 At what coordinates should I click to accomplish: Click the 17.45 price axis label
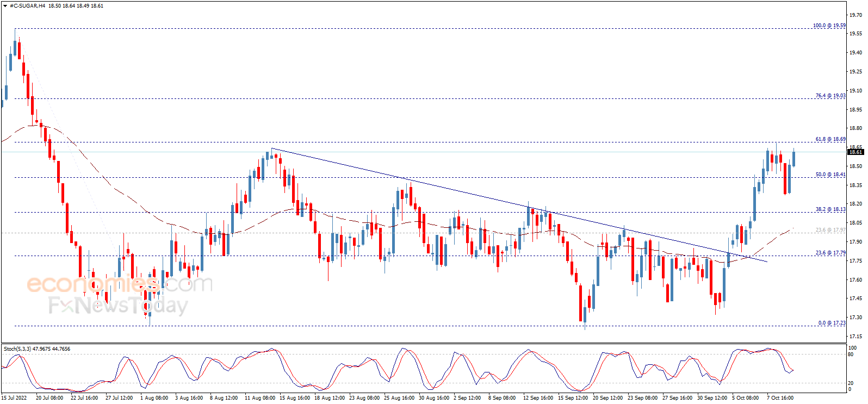click(x=855, y=299)
